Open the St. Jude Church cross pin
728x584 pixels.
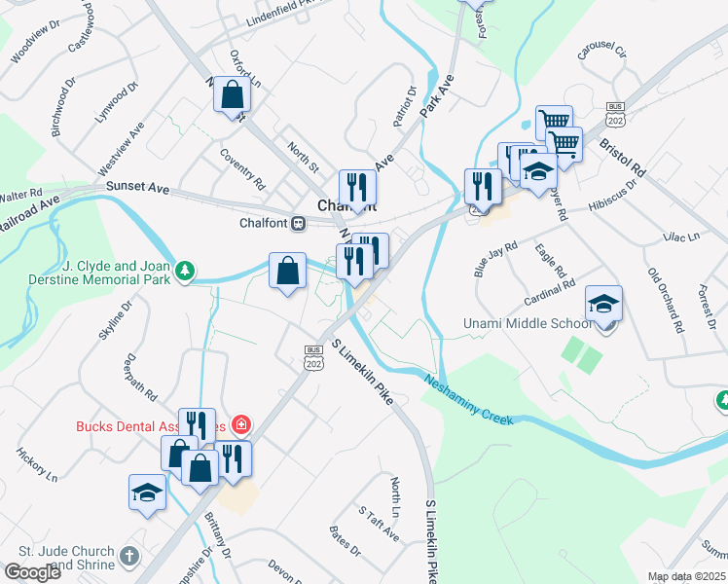point(129,556)
